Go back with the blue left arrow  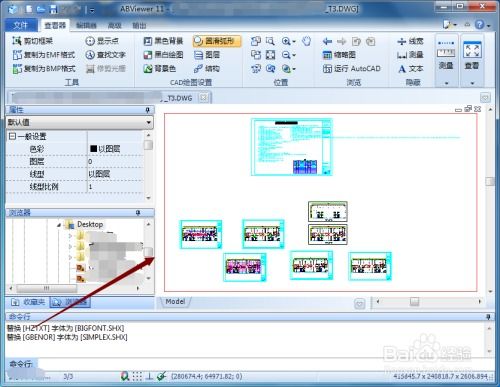click(x=327, y=41)
